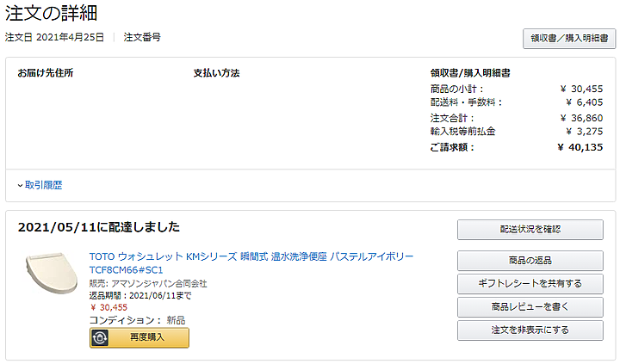Click the 領収書/購入明細書 button at top
Screen dimensions: 620x364
click(x=569, y=39)
